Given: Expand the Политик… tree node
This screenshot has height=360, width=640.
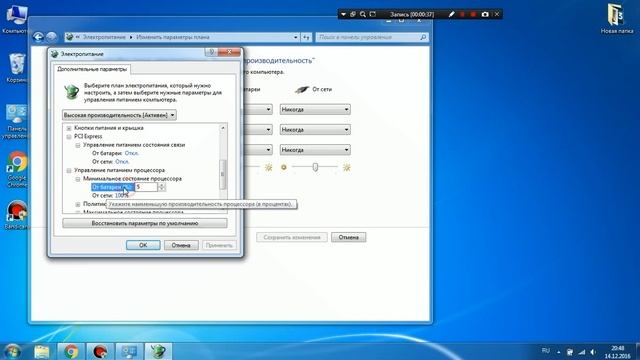Looking at the screenshot, I should (78, 204).
